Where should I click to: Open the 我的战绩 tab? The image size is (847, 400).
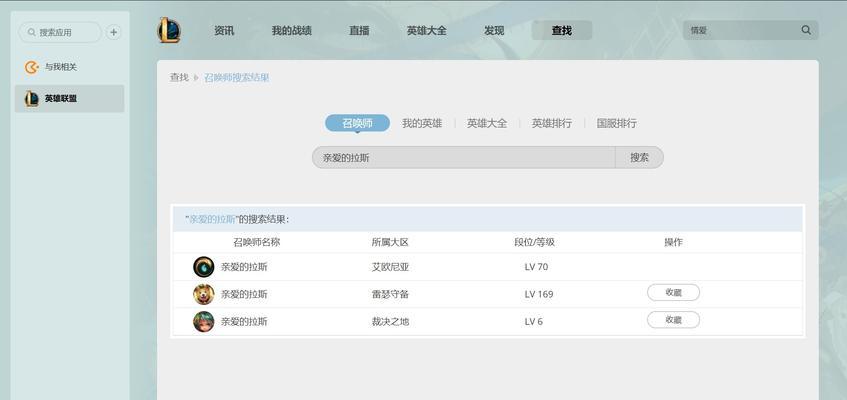coord(292,31)
